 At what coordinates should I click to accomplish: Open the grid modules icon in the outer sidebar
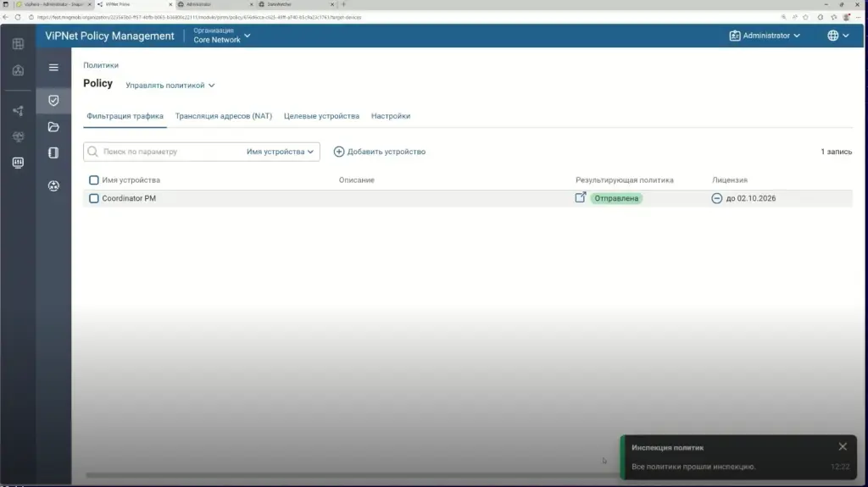19,44
